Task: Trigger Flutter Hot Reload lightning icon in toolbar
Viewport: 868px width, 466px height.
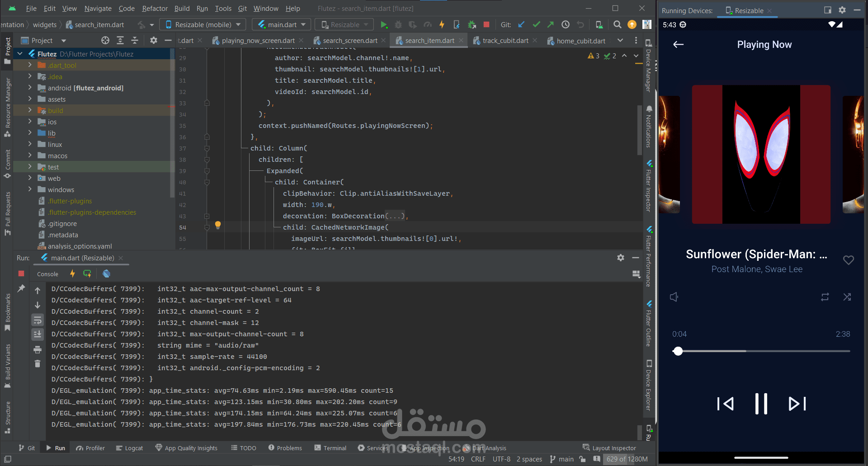Action: coord(442,25)
